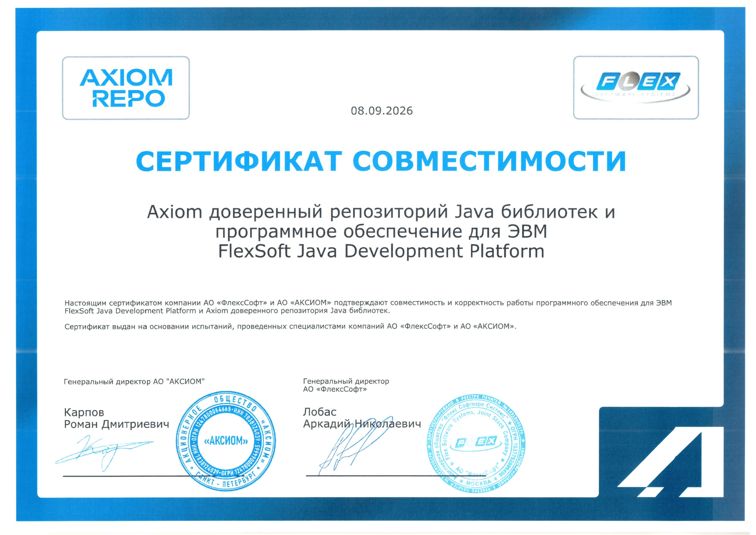Click the date 08.09.2026

382,111
